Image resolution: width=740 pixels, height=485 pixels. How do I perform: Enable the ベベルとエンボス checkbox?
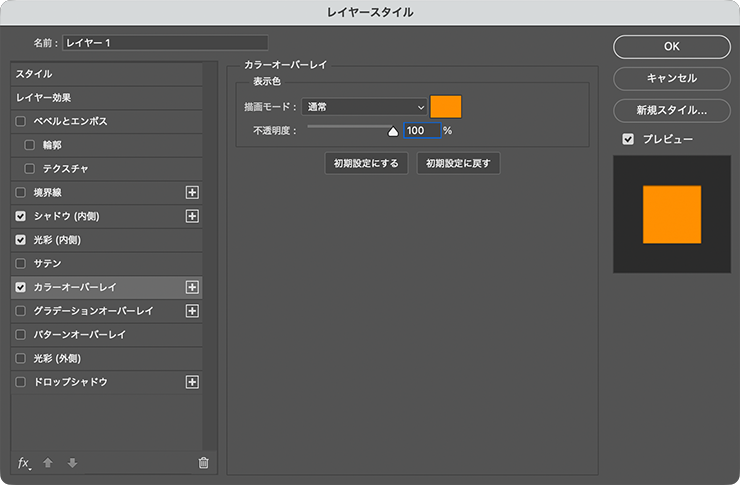[21, 121]
